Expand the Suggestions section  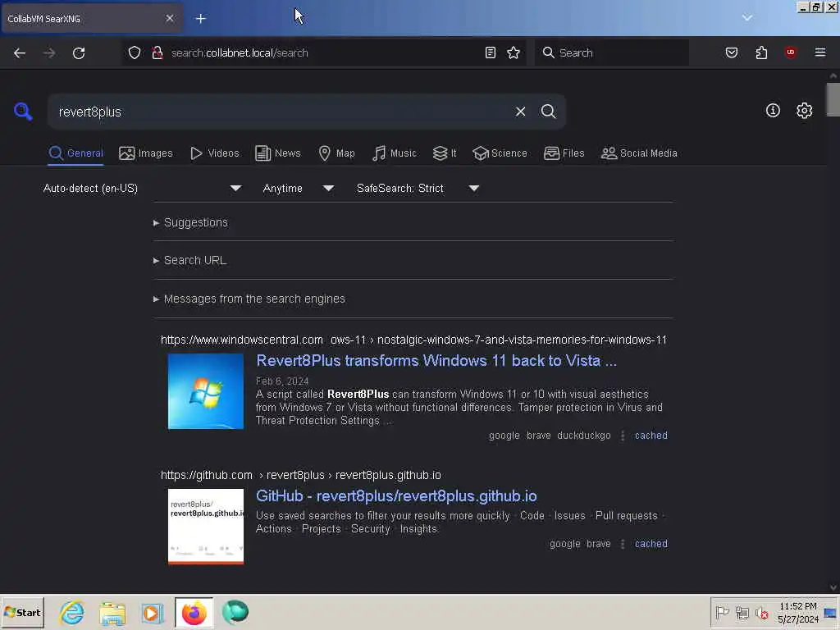click(190, 222)
